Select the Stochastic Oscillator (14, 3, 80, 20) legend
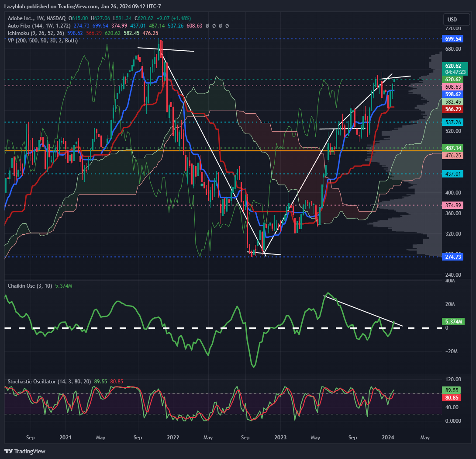 49,382
